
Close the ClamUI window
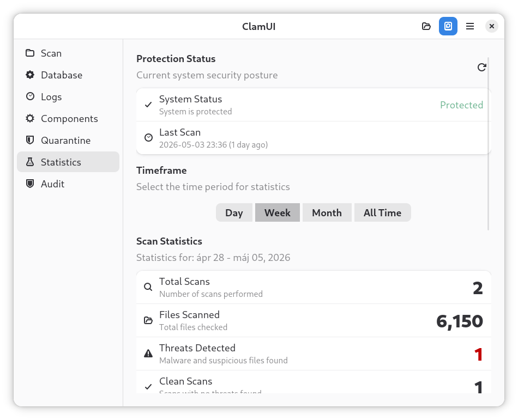pyautogui.click(x=492, y=26)
